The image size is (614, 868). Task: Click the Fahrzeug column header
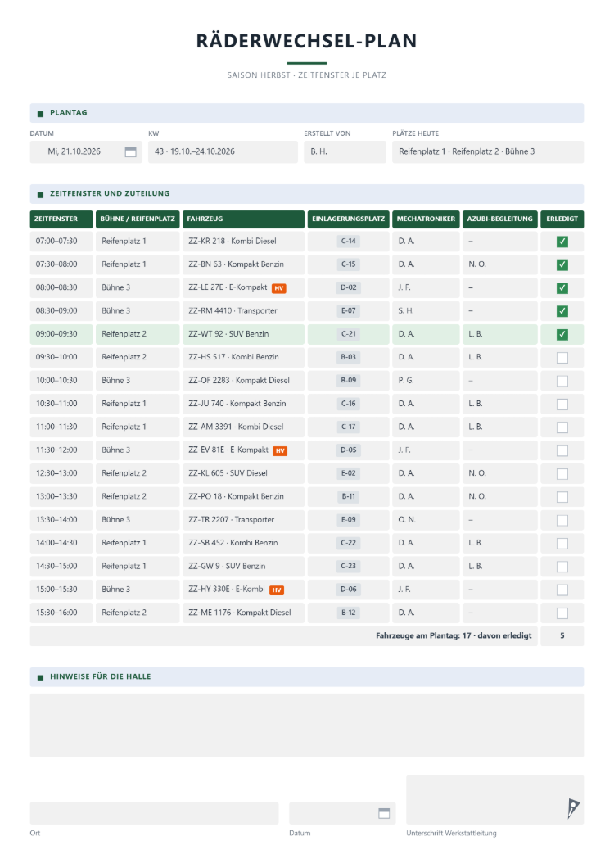(243, 219)
